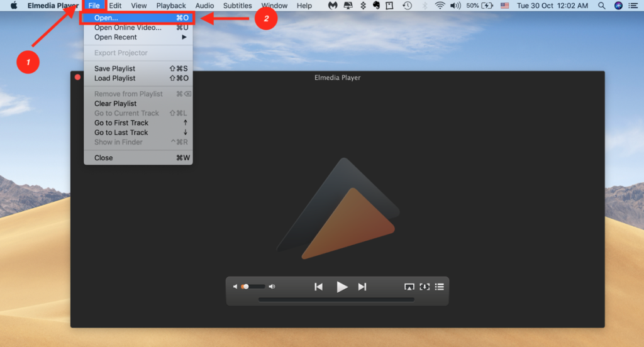Open the Apple menu

(14, 5)
